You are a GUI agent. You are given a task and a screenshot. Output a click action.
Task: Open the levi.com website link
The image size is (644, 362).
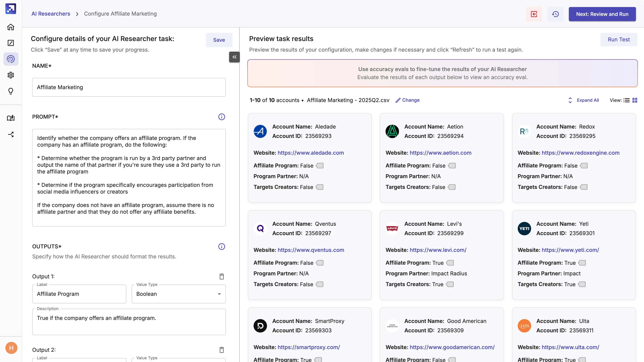438,250
